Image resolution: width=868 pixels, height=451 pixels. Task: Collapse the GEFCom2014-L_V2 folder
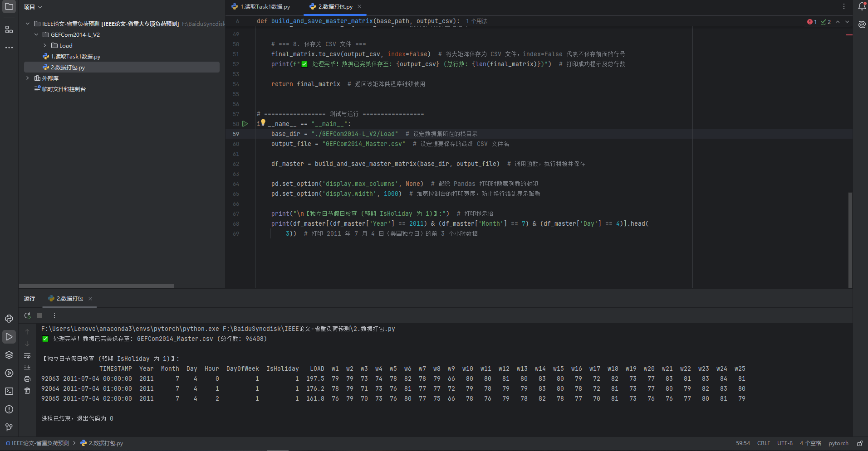36,34
